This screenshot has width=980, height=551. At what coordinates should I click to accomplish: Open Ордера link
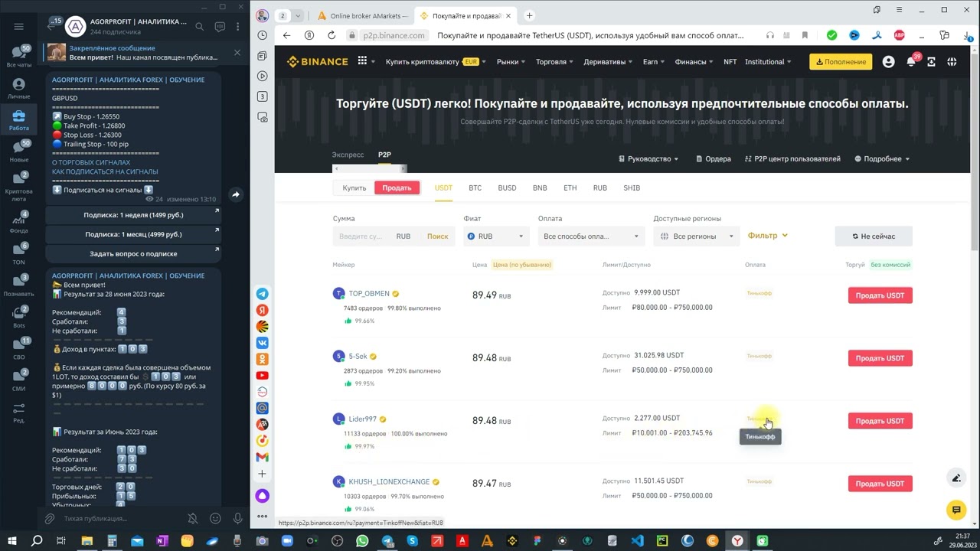click(714, 159)
